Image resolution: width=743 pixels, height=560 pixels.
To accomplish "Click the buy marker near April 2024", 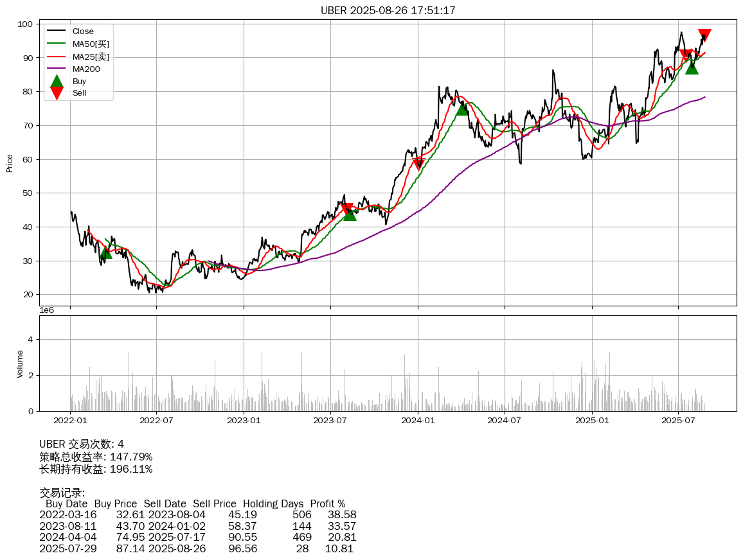I will [x=462, y=109].
